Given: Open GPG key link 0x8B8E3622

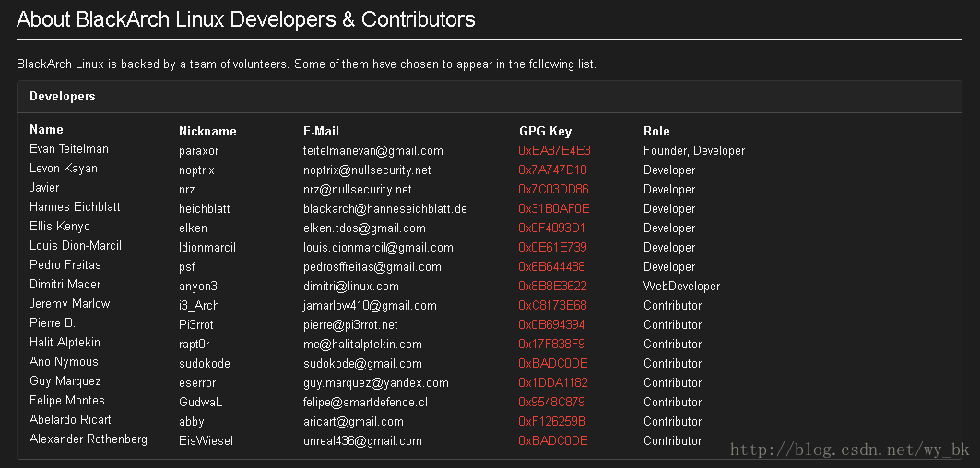Looking at the screenshot, I should [x=552, y=287].
